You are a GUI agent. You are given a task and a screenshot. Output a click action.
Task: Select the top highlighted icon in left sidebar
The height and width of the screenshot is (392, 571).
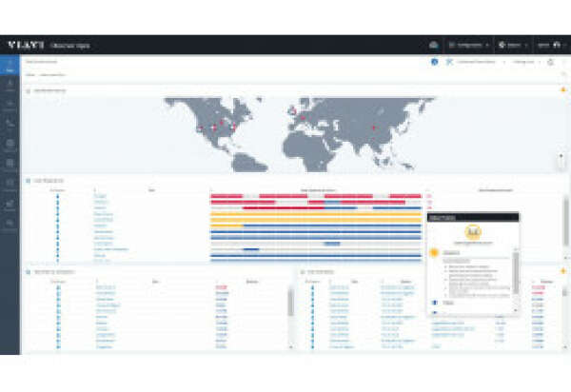pos(10,65)
